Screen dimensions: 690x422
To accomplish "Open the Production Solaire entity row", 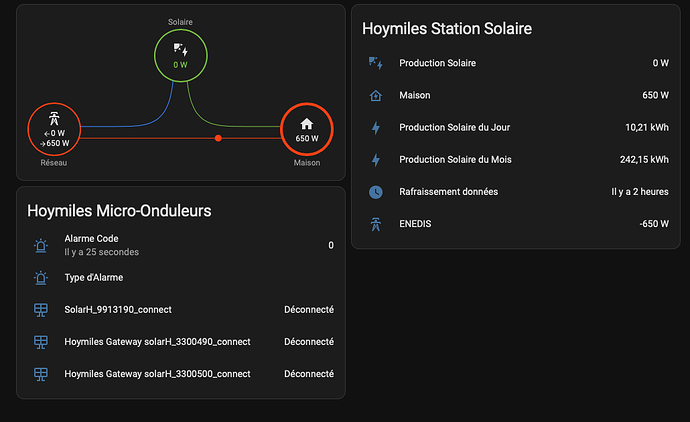I will [518, 63].
